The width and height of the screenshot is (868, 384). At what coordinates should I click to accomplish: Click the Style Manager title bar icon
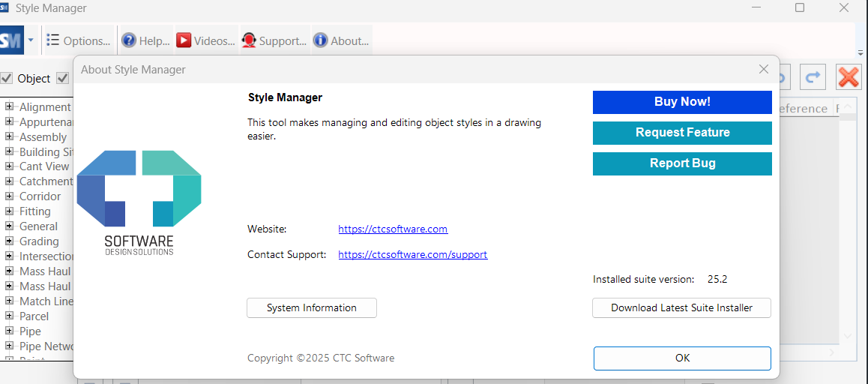coord(5,7)
